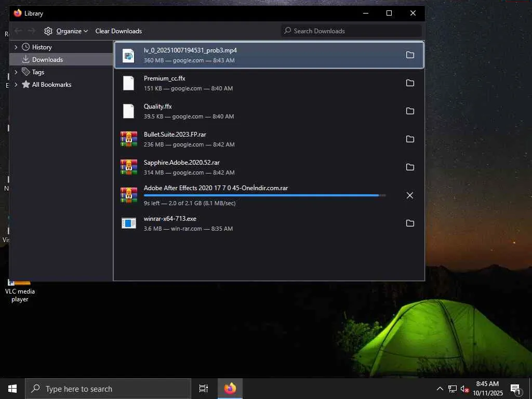532x399 pixels.
Task: Click the All Bookmarks star icon
Action: click(x=26, y=85)
